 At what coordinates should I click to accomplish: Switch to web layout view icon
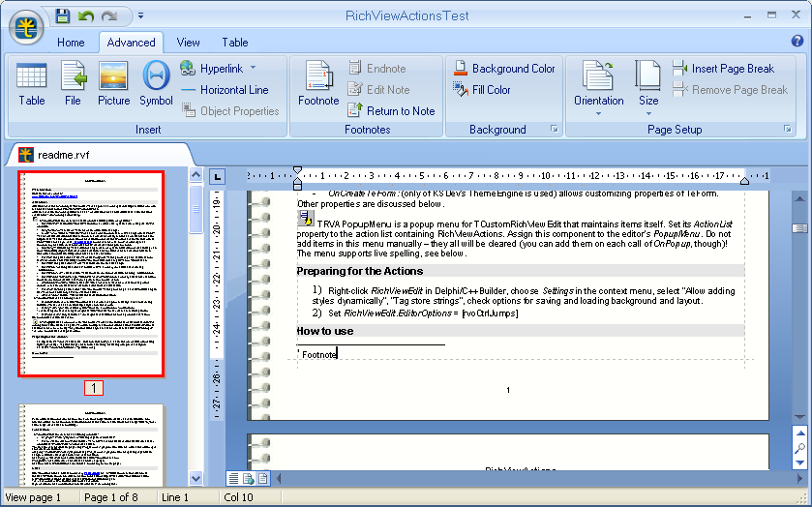[248, 479]
